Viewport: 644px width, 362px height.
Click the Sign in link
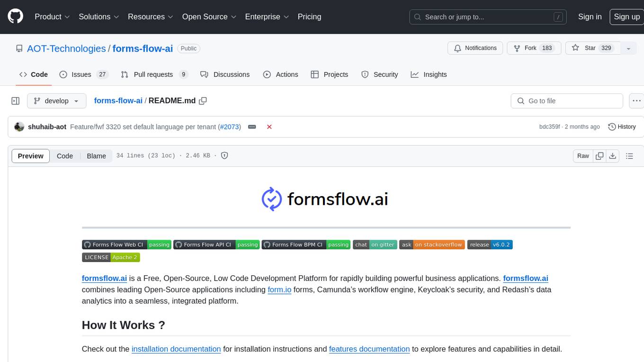point(590,17)
